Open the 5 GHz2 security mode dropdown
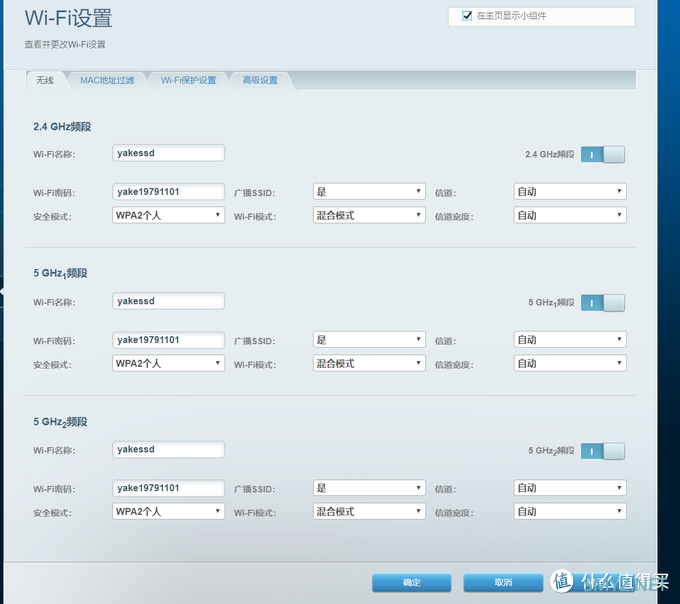The image size is (680, 604). [169, 511]
